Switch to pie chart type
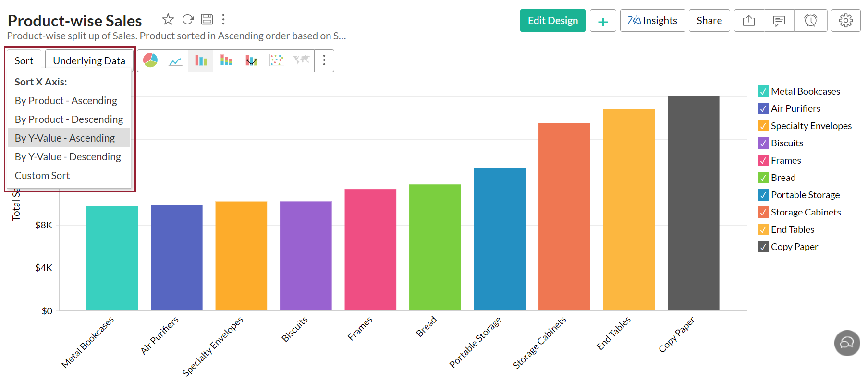The height and width of the screenshot is (382, 868). [x=150, y=60]
